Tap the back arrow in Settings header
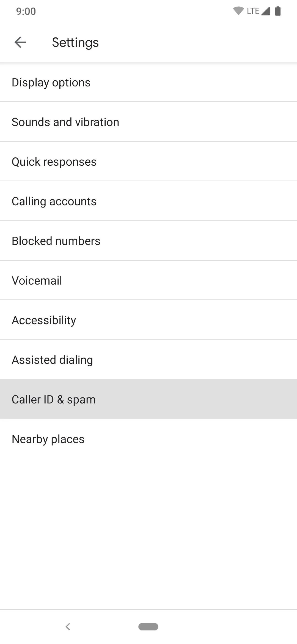Viewport: 297px width, 644px height. click(x=20, y=42)
